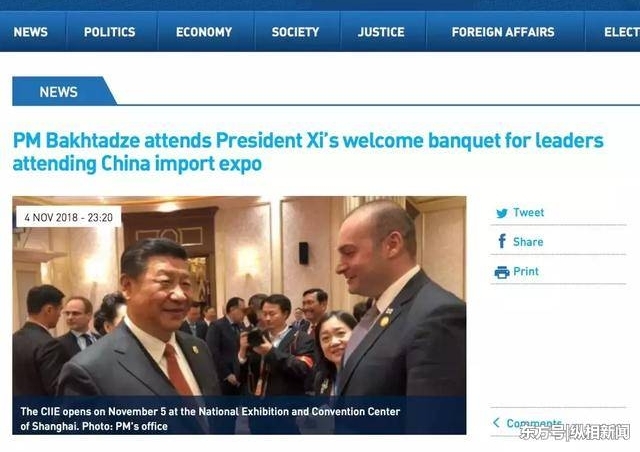Screen dimensions: 640x452
Task: Open the Comments link
Action: tap(534, 423)
